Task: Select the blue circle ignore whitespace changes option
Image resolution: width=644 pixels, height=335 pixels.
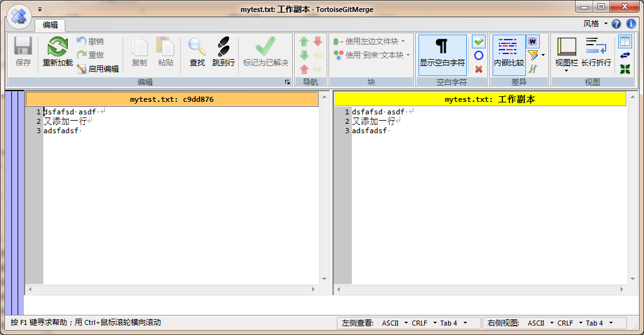Action: click(479, 55)
